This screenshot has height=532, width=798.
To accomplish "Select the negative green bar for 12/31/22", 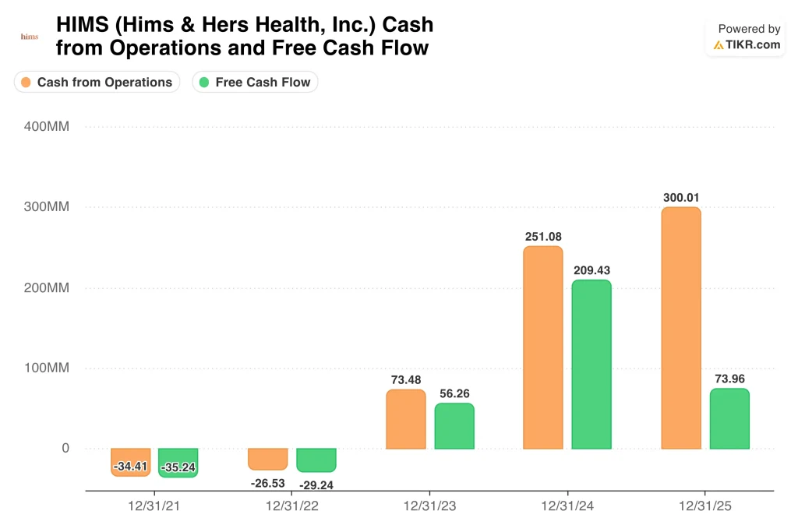I will (316, 460).
